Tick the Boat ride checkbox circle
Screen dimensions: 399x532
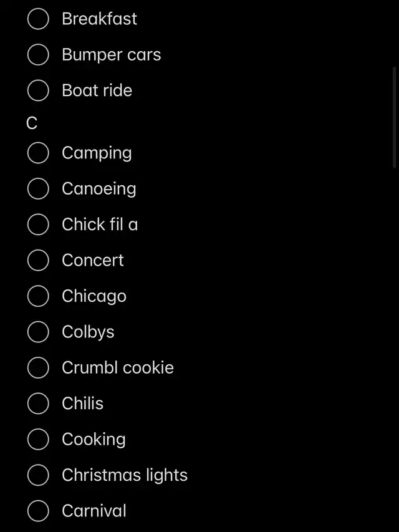click(x=38, y=90)
